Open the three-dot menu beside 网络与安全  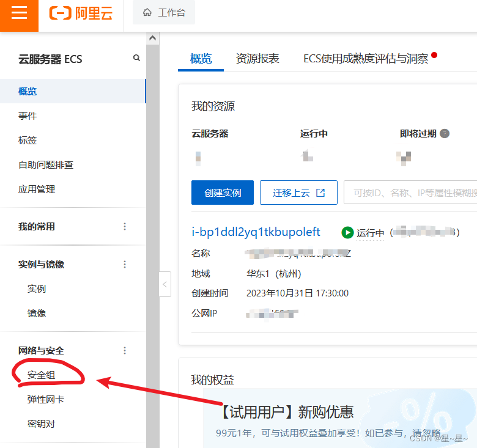click(x=125, y=351)
